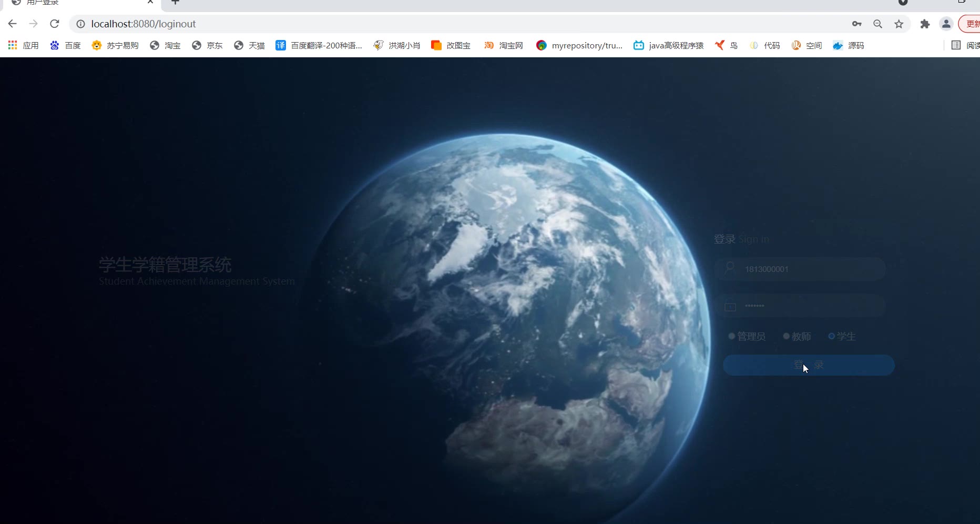View site information icon in address bar
980x524 pixels.
tap(80, 24)
